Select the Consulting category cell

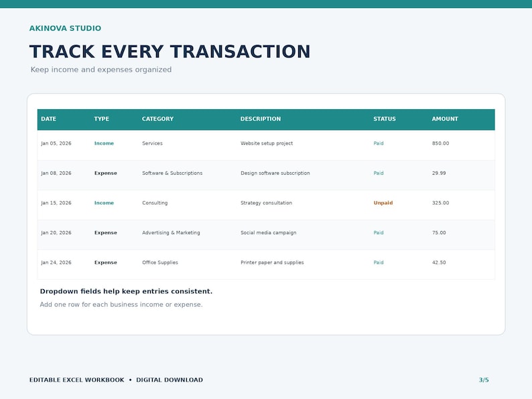(155, 203)
